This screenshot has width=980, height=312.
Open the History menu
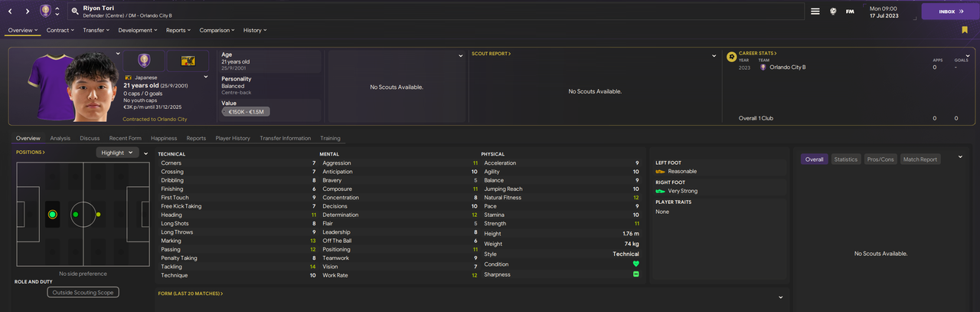click(x=255, y=30)
